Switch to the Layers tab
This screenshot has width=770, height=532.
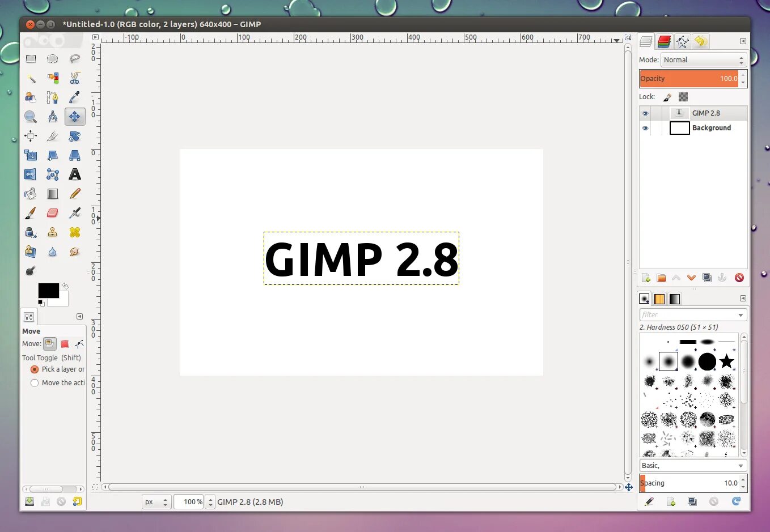[646, 41]
